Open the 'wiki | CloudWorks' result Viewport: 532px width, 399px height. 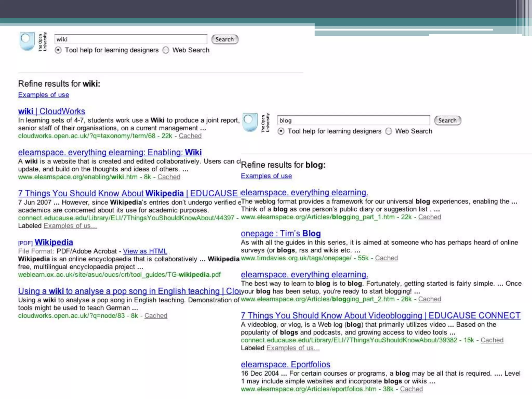(x=51, y=111)
